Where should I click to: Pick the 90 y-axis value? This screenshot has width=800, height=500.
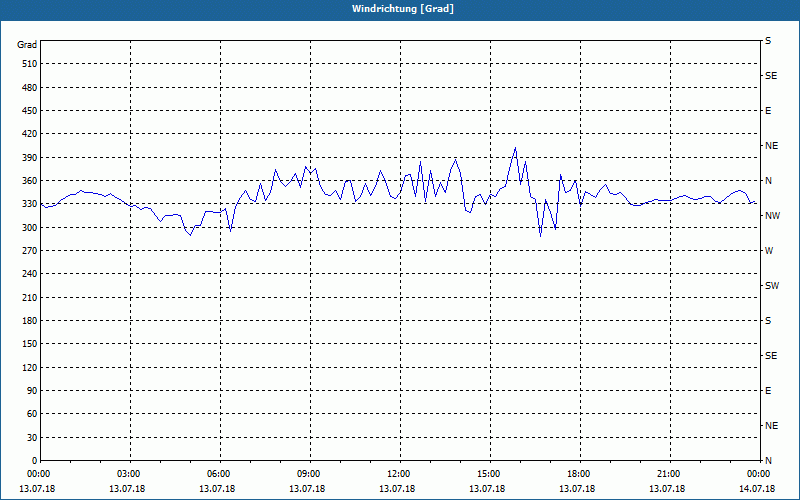32,391
